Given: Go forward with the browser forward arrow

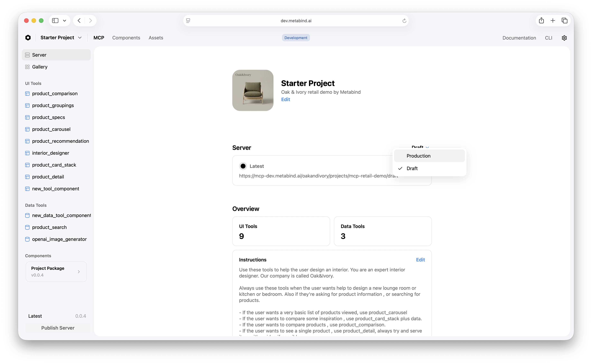Looking at the screenshot, I should click(91, 21).
